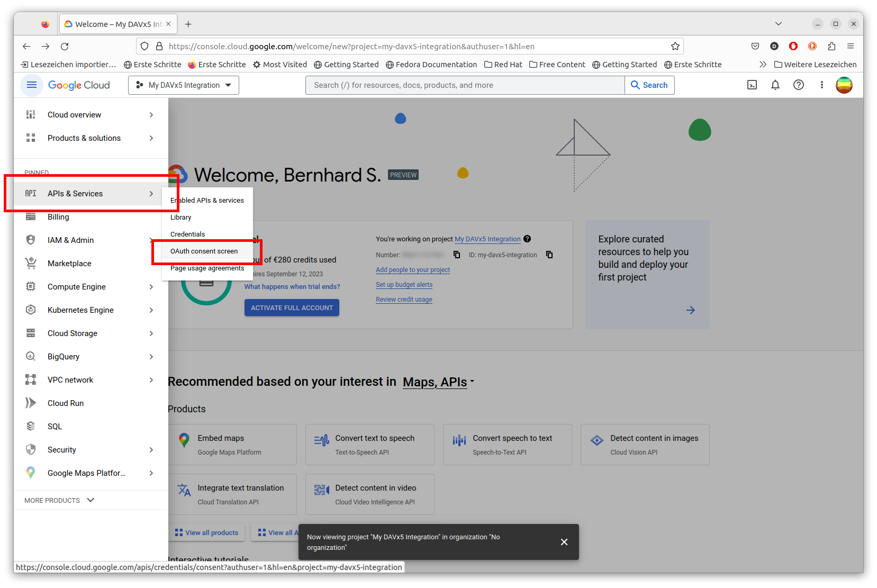Show help about the working project
Screen dimensions: 877x588
pyautogui.click(x=527, y=239)
